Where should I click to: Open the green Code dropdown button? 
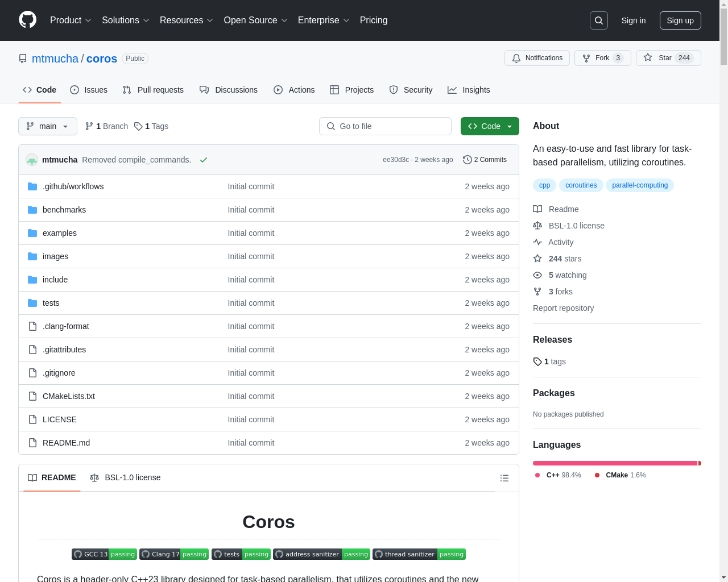click(490, 126)
